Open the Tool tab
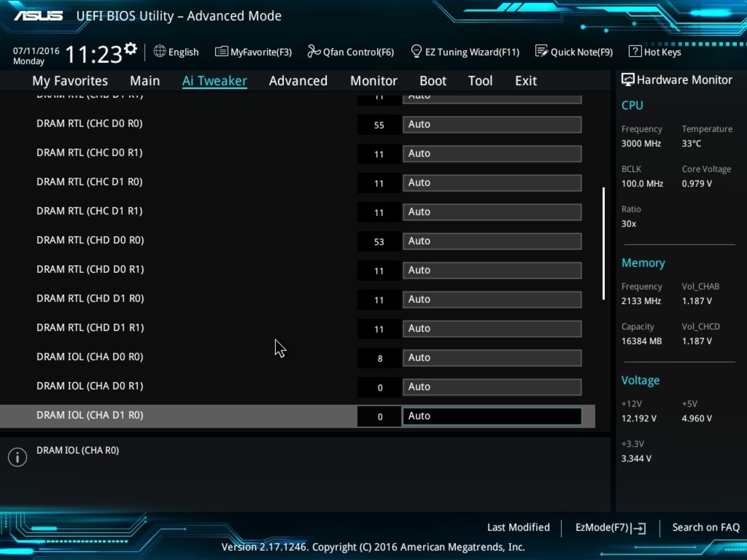Image resolution: width=747 pixels, height=560 pixels. [480, 81]
